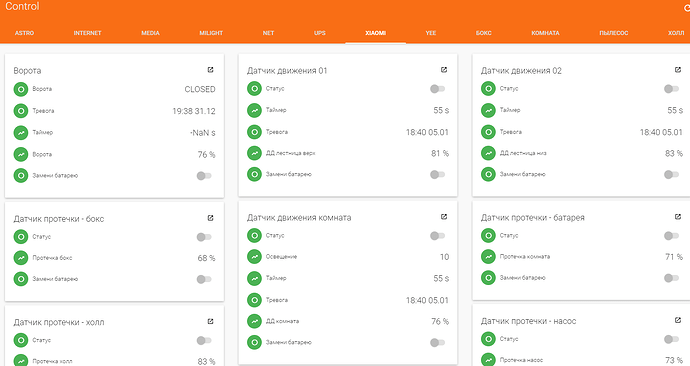Screen dimensions: 690x366
Task: Open Датчик протечки - холл external link icon
Action: coord(210,322)
